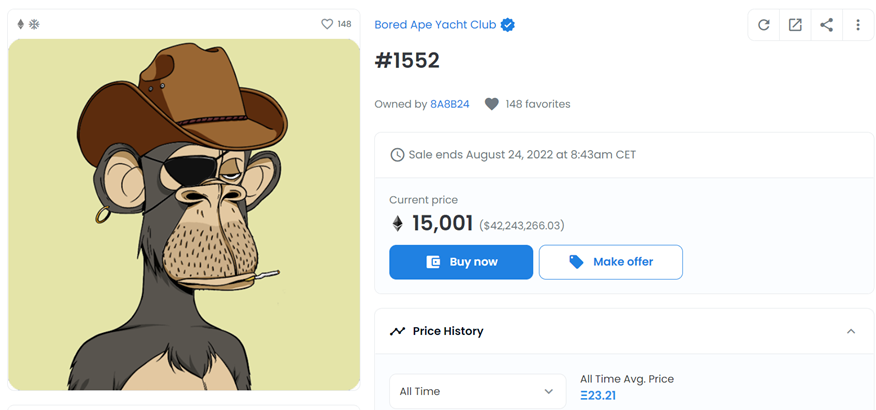
Task: Collapse the Price History section chevron
Action: 851,331
